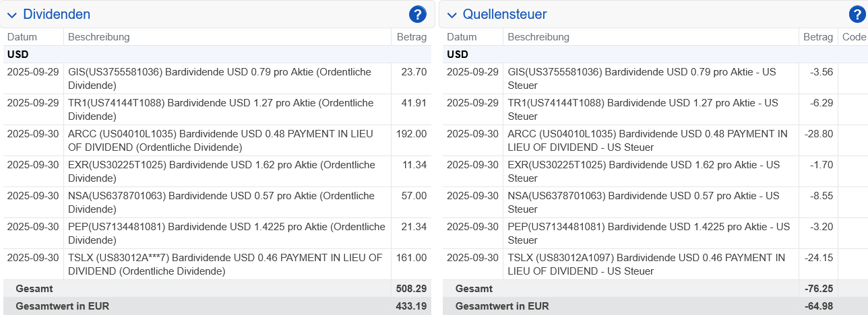The height and width of the screenshot is (315, 868).
Task: Select the EXR withholding tax row
Action: coord(644,172)
